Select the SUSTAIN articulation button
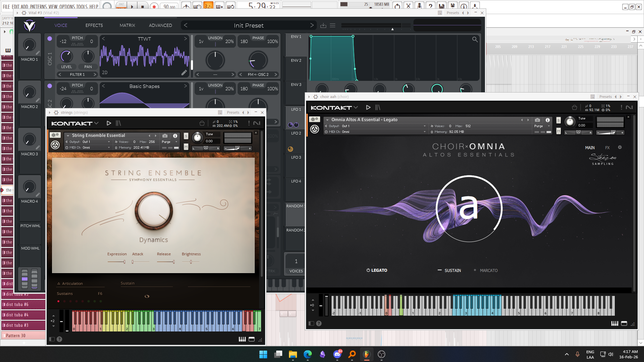The height and width of the screenshot is (362, 644). [x=452, y=270]
